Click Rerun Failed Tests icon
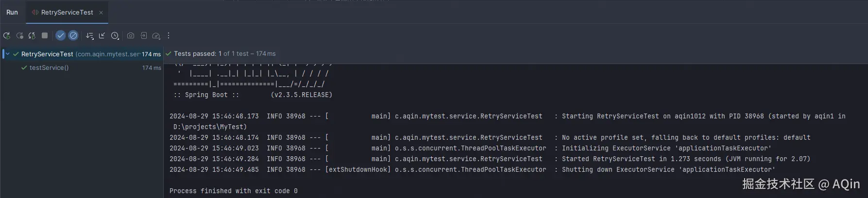868x198 pixels. 19,35
